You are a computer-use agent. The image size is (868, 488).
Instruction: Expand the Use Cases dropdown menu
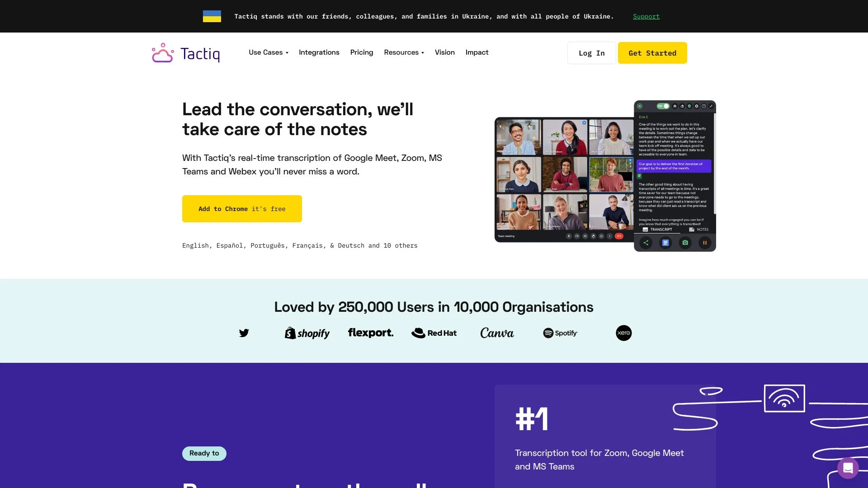point(268,52)
